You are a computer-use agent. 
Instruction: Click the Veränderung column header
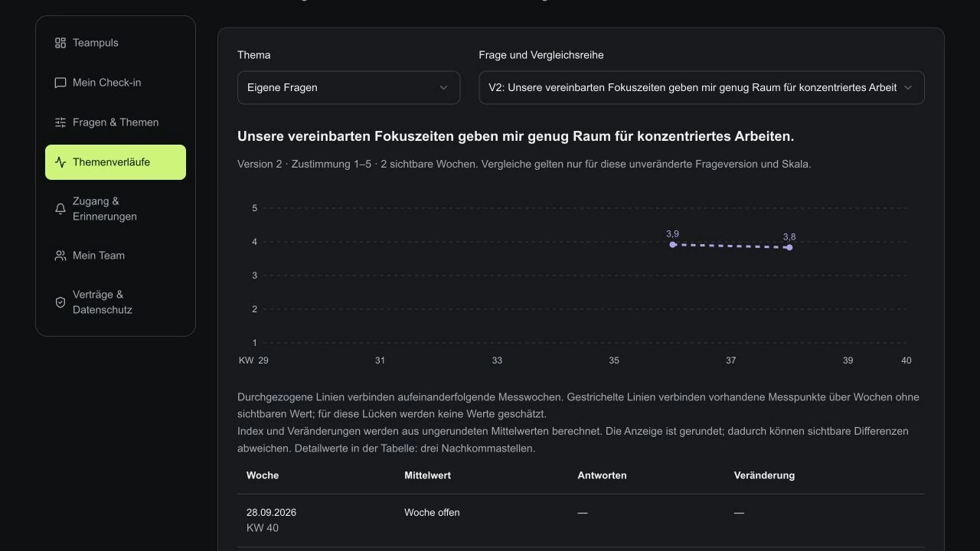[764, 475]
